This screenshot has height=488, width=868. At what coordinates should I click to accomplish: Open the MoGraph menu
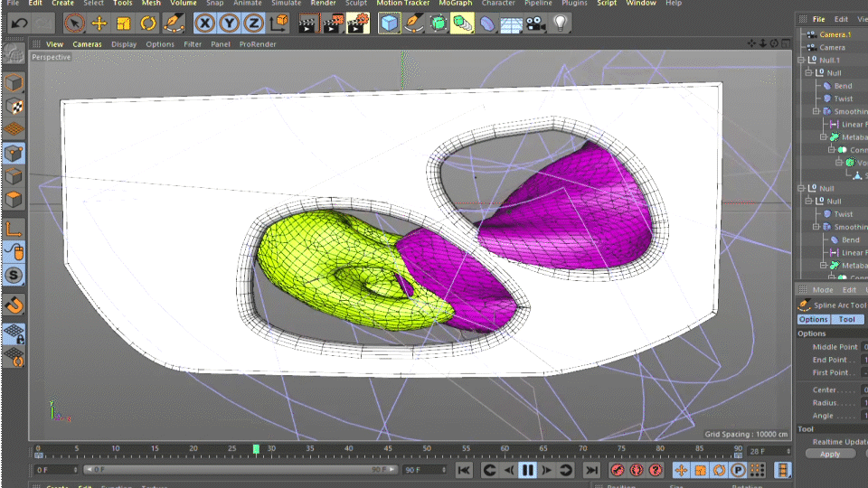click(x=455, y=4)
